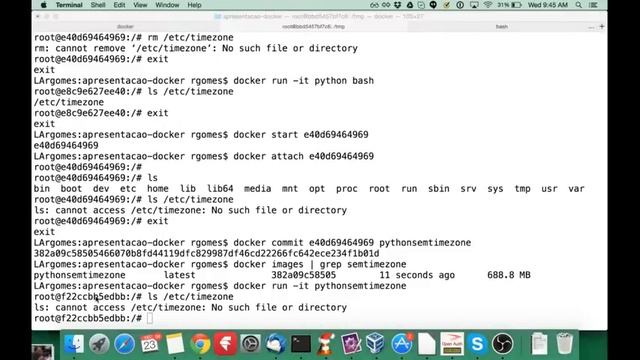The height and width of the screenshot is (360, 640).
Task: Switch to the docker terminal tab
Action: coord(125,27)
